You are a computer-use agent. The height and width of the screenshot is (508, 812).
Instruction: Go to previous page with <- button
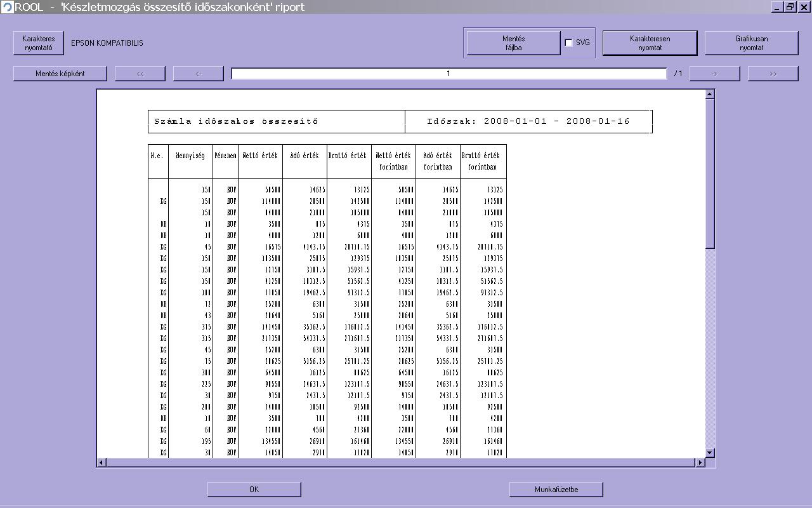[x=199, y=74]
